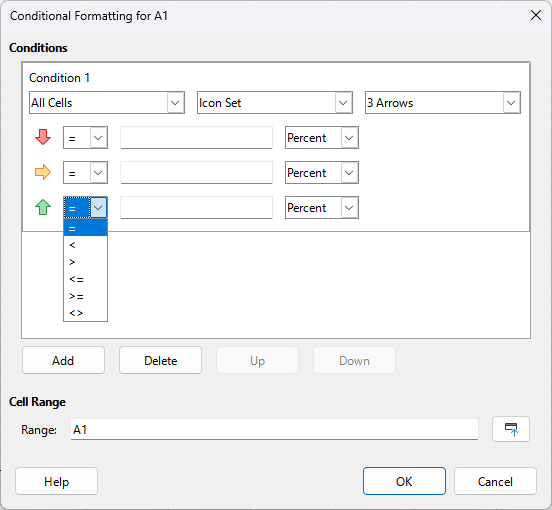This screenshot has width=552, height=510.
Task: Open operator dropdown for red arrow row
Action: (85, 138)
